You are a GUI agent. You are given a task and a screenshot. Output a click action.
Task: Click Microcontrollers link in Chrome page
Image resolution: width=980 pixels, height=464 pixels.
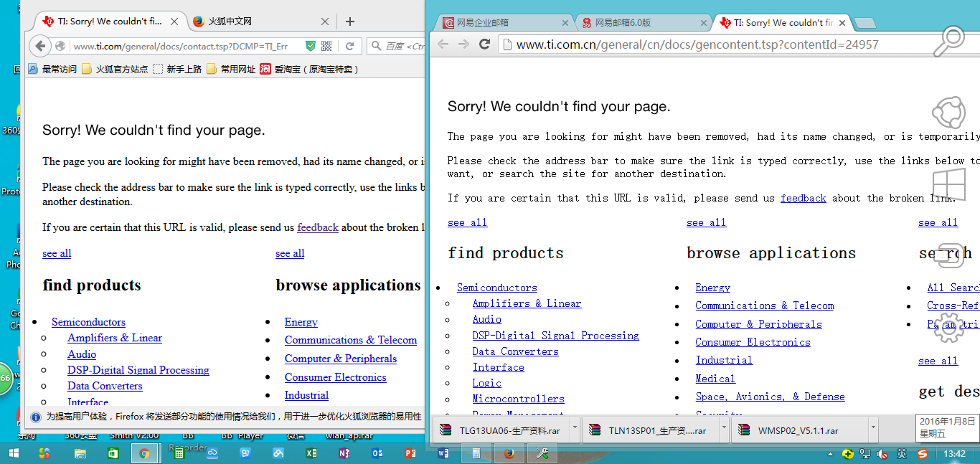[x=518, y=399]
